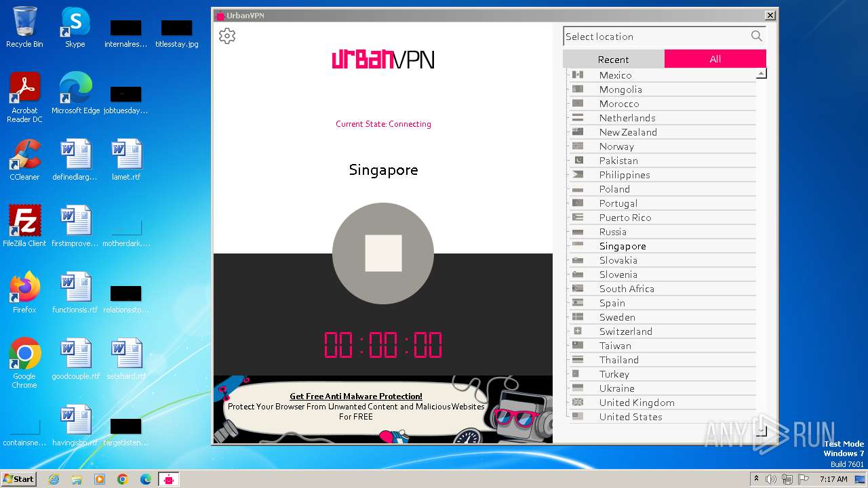This screenshot has height=488, width=868.
Task: Open Get Free Anti Malware Protection link
Action: tap(356, 396)
